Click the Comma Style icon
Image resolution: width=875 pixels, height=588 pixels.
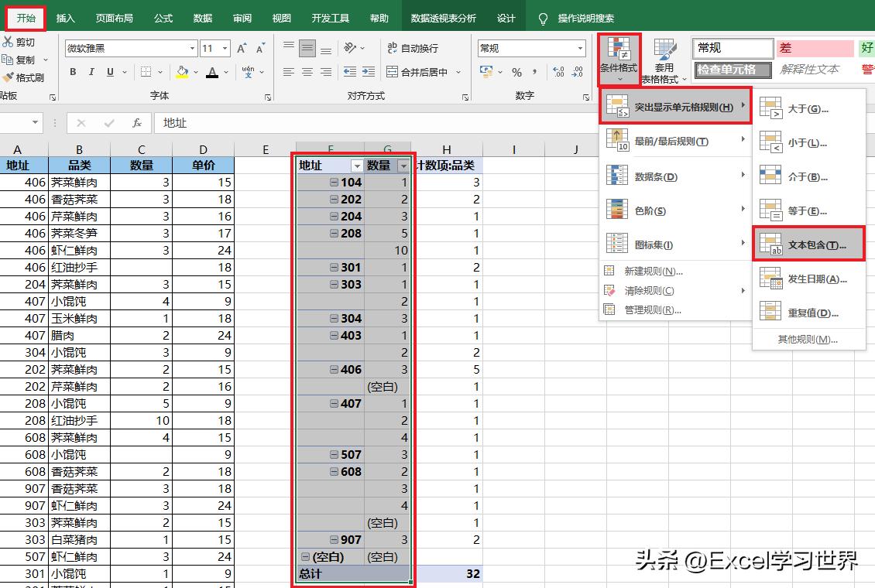click(535, 71)
